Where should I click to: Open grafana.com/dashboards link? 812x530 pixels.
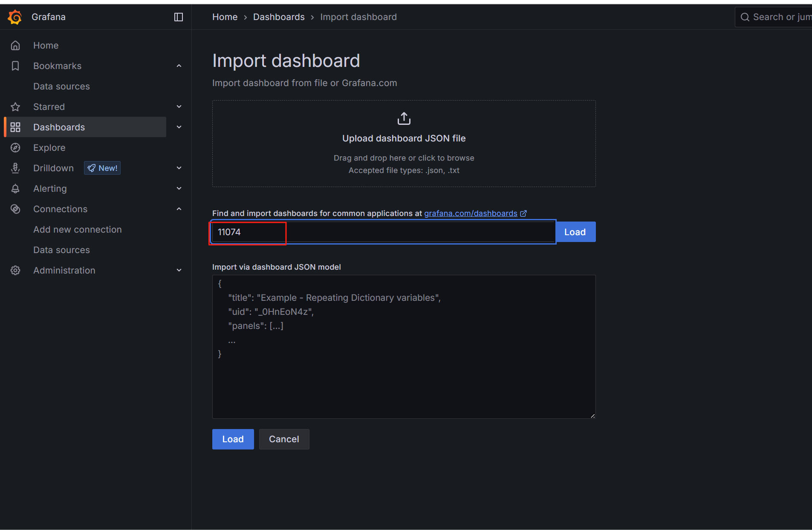[471, 213]
